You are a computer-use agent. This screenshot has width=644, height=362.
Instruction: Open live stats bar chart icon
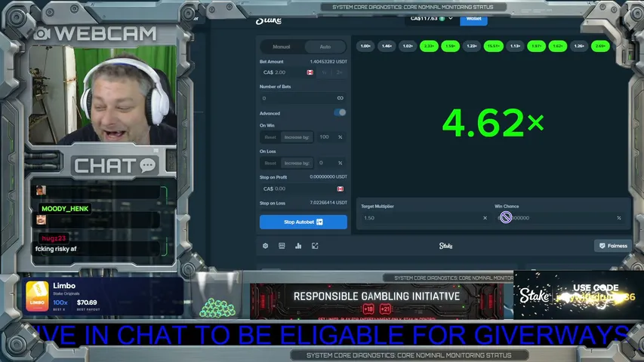point(298,246)
